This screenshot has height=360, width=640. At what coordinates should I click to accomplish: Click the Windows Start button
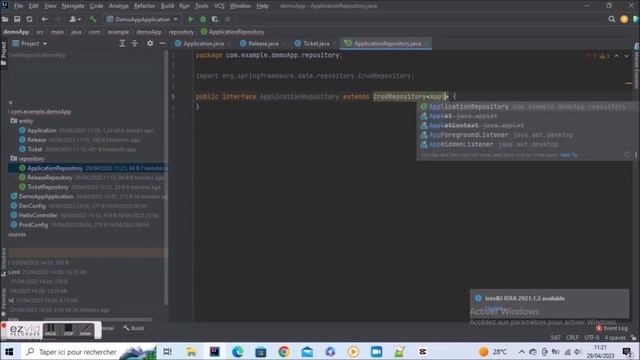click(x=9, y=351)
